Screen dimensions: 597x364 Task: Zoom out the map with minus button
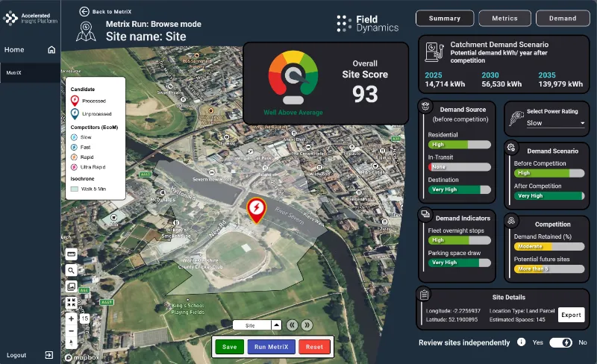click(x=71, y=330)
